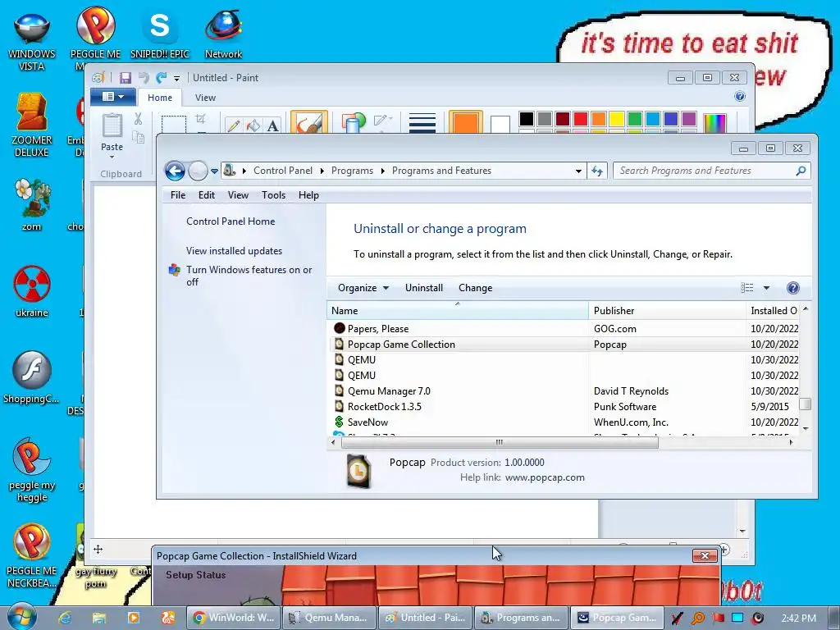This screenshot has width=840, height=630.
Task: Expand the arrow after Control Panel breadcrumb
Action: pyautogui.click(x=322, y=171)
